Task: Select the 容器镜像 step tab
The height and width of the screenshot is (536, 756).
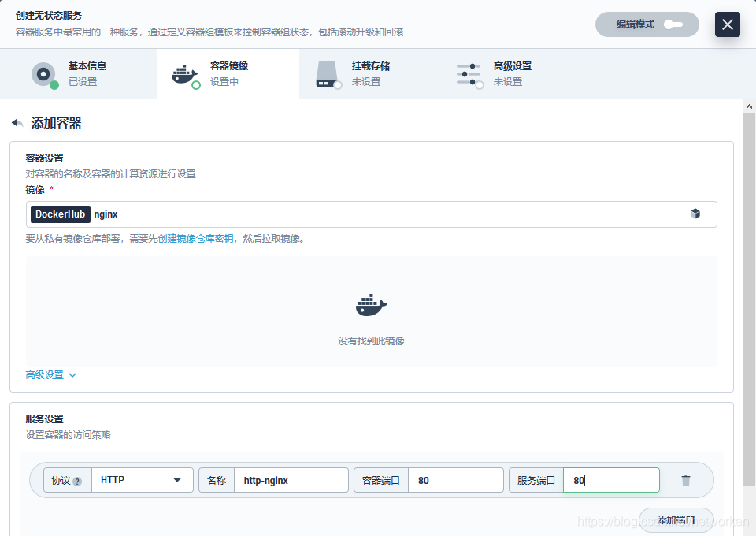Action: [228, 74]
